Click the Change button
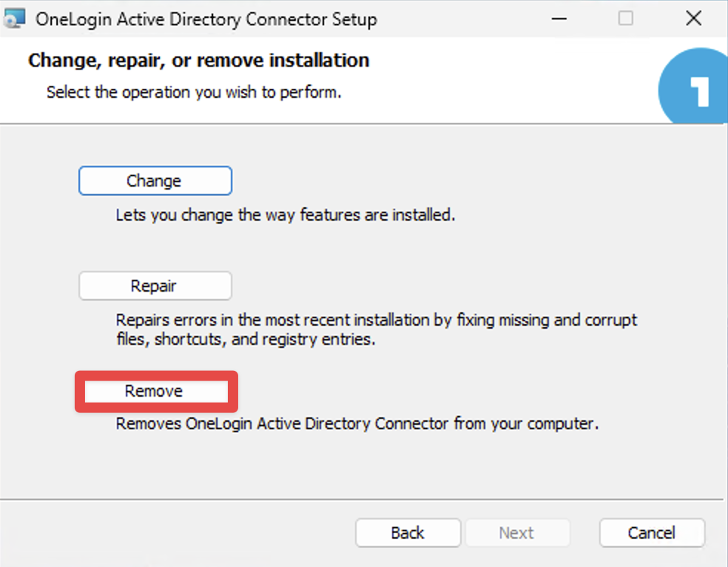The width and height of the screenshot is (728, 567). 155,181
